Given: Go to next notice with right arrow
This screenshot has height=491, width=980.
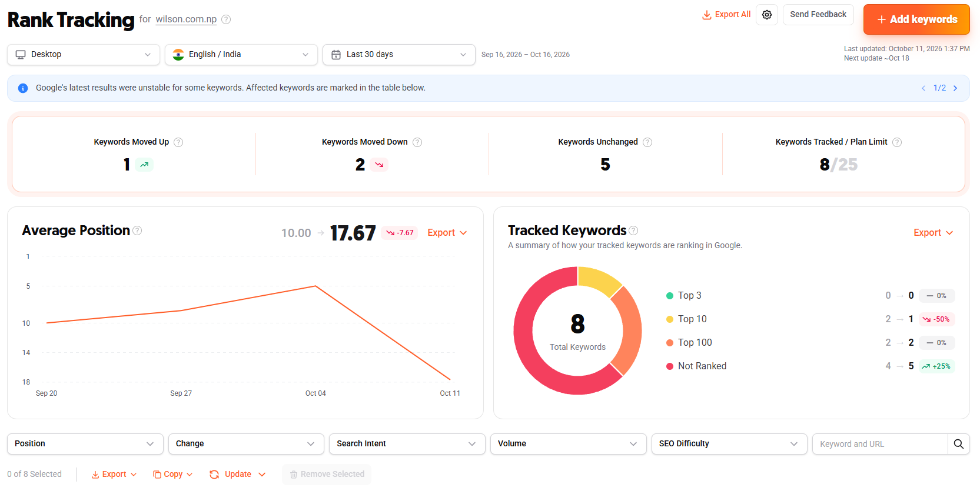Looking at the screenshot, I should click(x=955, y=88).
